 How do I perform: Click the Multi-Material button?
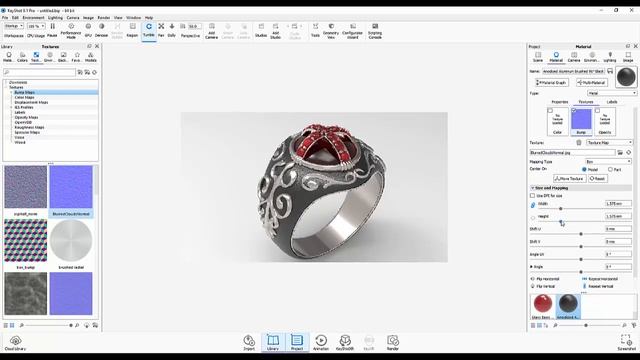click(x=592, y=82)
